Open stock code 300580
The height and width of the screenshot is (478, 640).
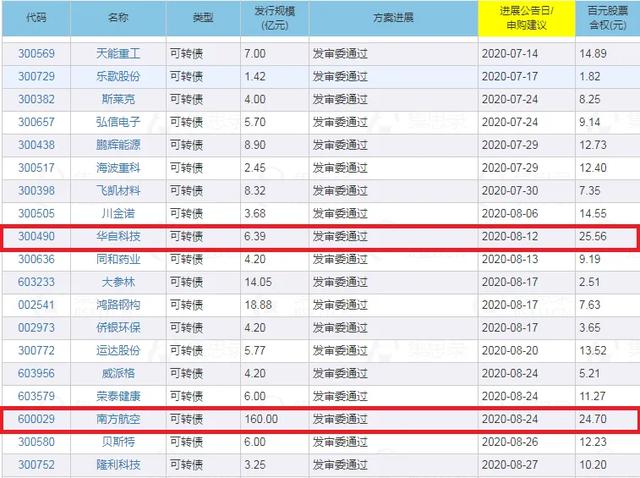pyautogui.click(x=36, y=442)
